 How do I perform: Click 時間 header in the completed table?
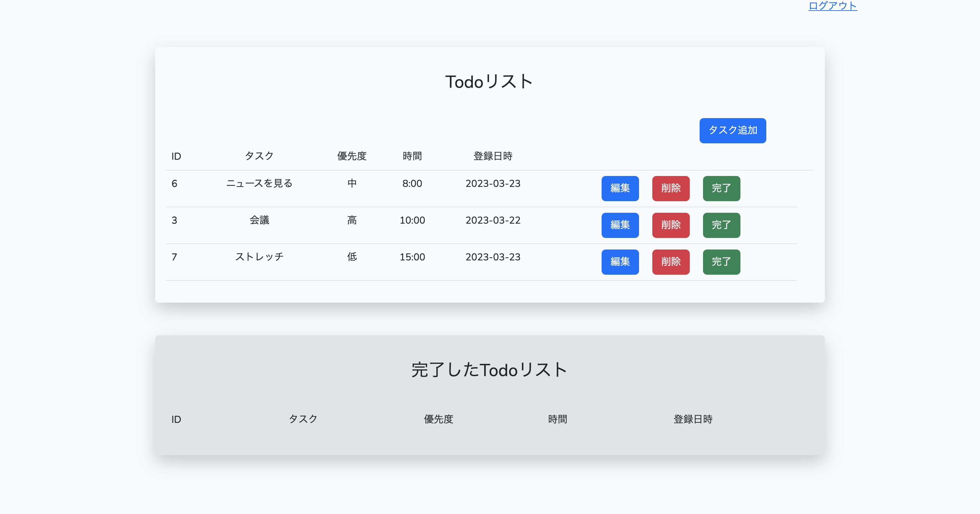pyautogui.click(x=557, y=419)
